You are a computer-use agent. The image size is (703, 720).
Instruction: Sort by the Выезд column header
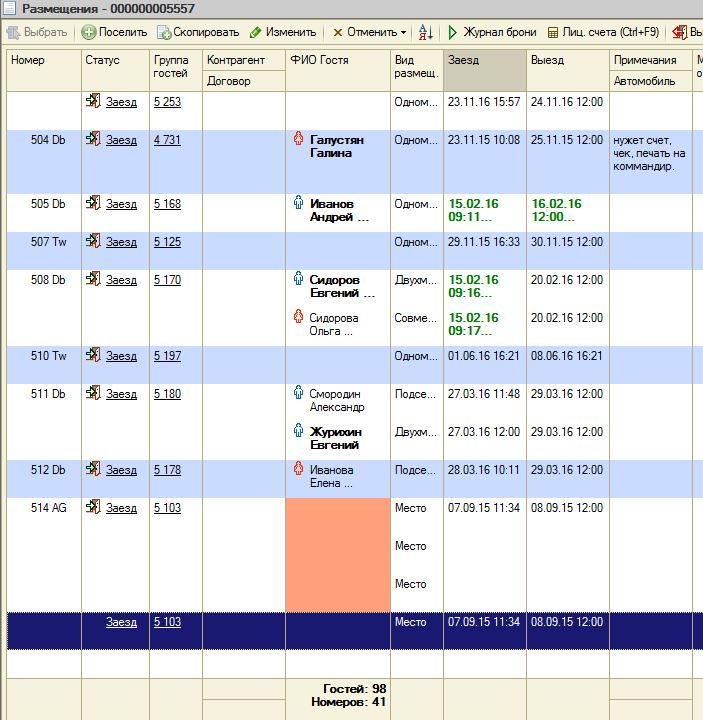(568, 70)
